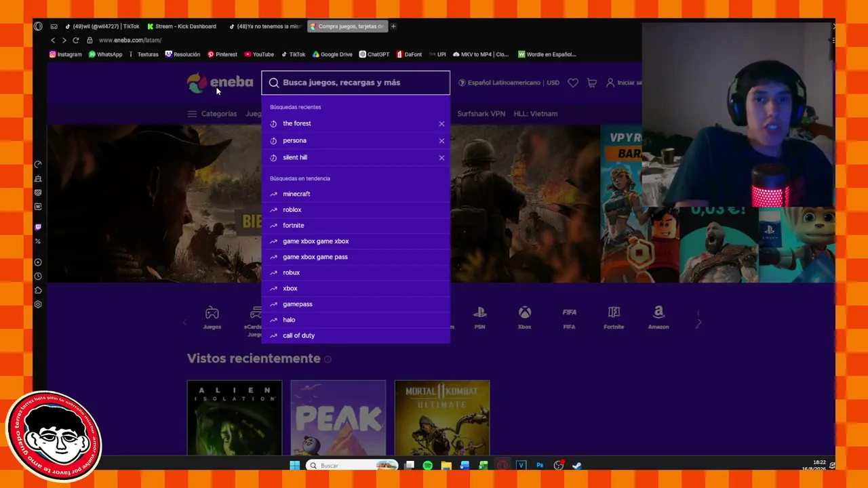Reload the current page
The image size is (868, 488).
coord(75,40)
